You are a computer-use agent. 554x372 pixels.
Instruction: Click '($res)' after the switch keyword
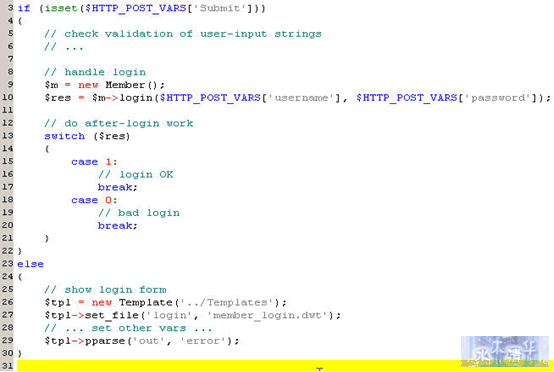[112, 136]
